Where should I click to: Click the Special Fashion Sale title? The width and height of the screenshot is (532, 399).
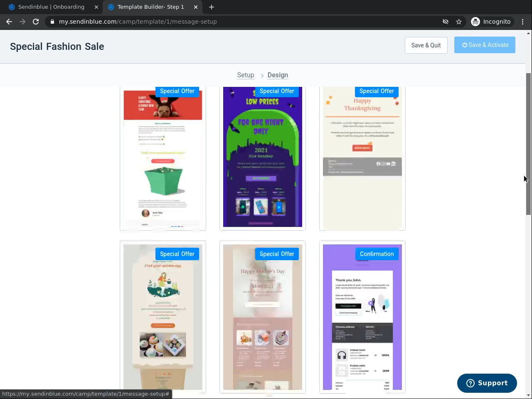pos(57,47)
